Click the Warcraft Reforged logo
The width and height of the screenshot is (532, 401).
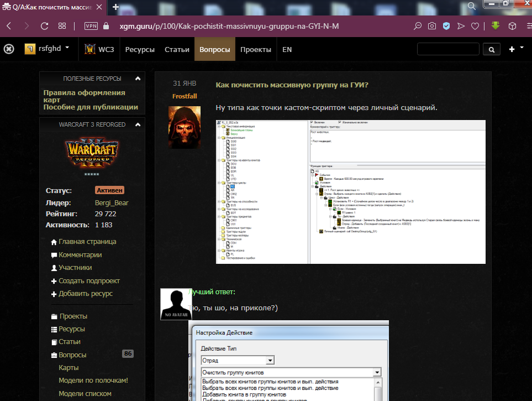[92, 153]
